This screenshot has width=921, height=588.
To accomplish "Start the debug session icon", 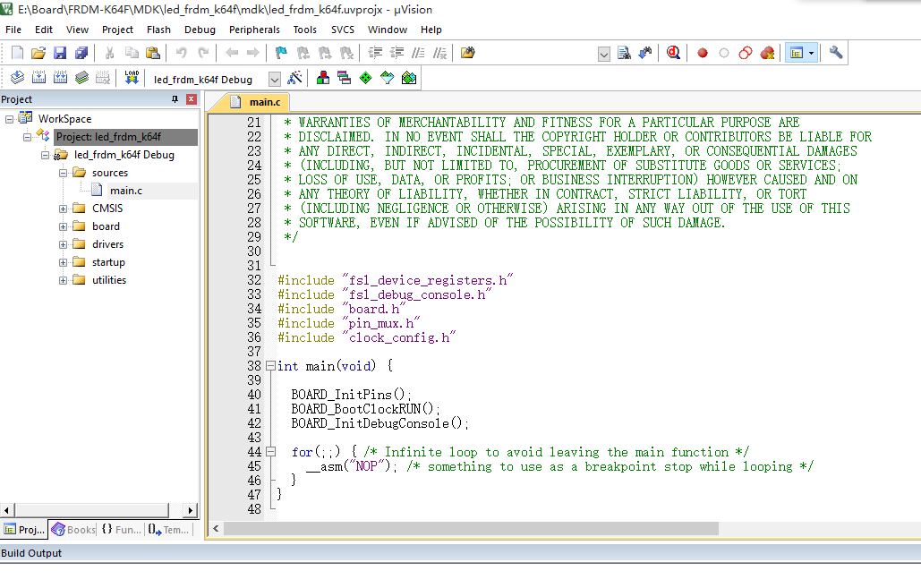I will tap(673, 53).
